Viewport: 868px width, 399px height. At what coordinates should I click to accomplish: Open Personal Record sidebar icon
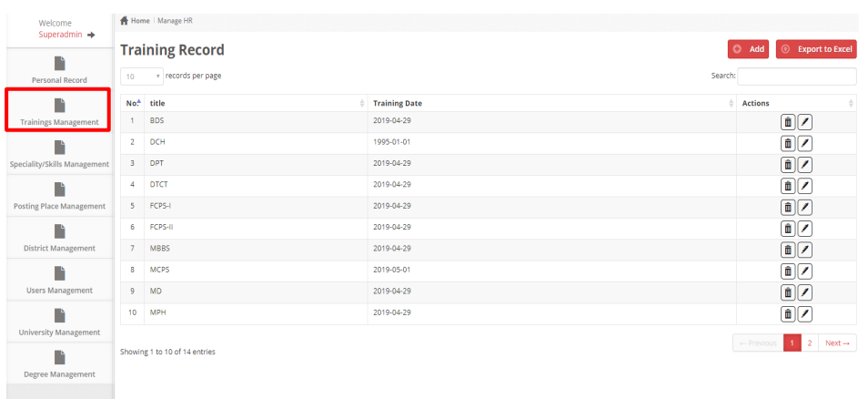tap(60, 62)
